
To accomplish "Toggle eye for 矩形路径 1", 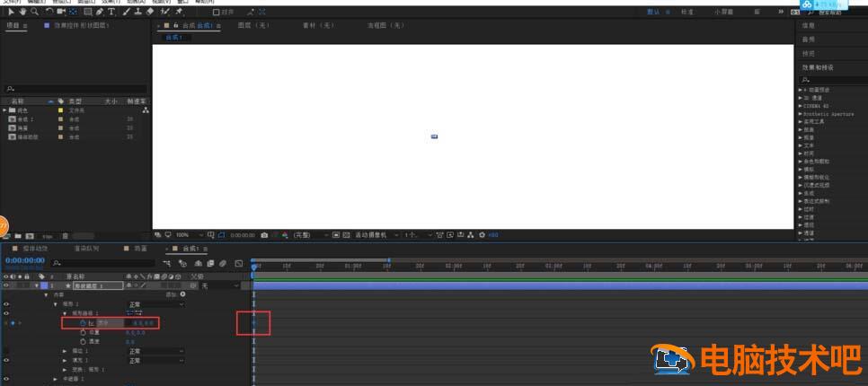I will click(6, 313).
